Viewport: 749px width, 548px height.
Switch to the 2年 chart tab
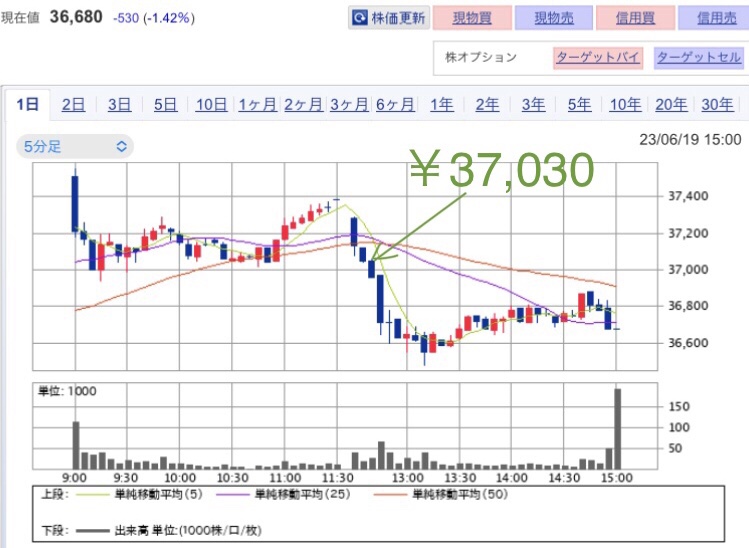[487, 104]
